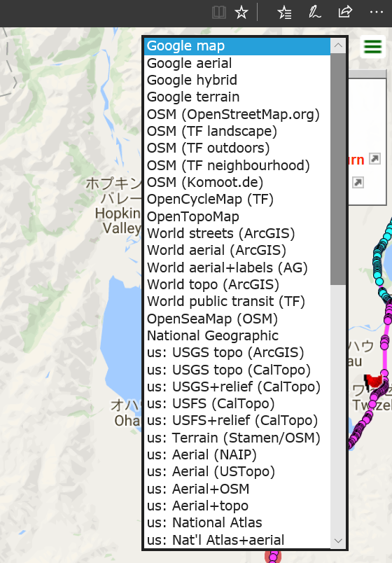Image resolution: width=392 pixels, height=563 pixels.
Task: Pick us: Aerial (USTopo)
Action: 237,472
